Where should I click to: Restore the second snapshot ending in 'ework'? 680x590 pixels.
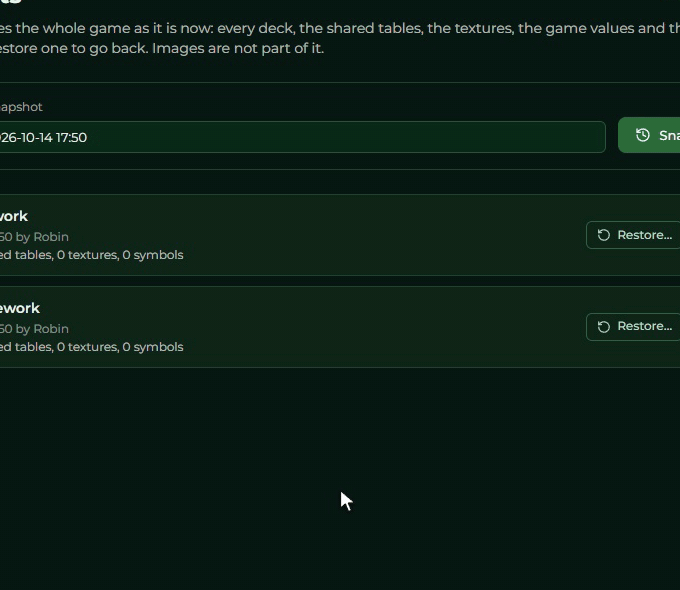click(633, 327)
